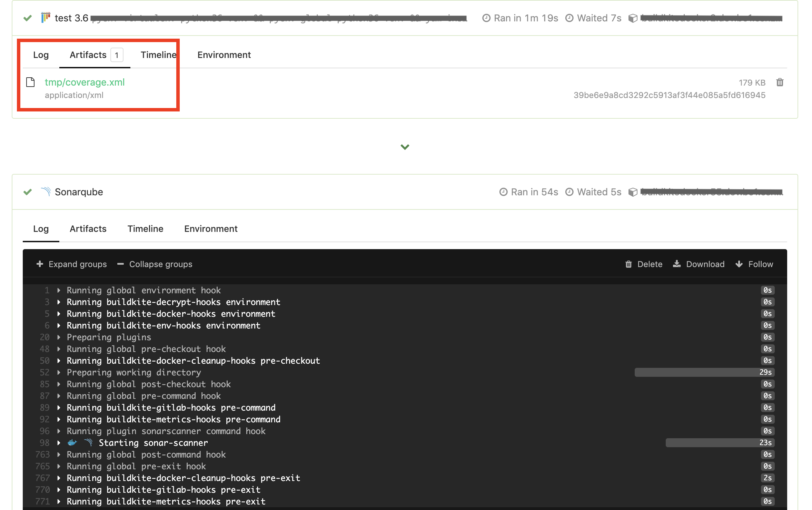The height and width of the screenshot is (510, 812).
Task: Click the Download log icon
Action: [x=677, y=264]
